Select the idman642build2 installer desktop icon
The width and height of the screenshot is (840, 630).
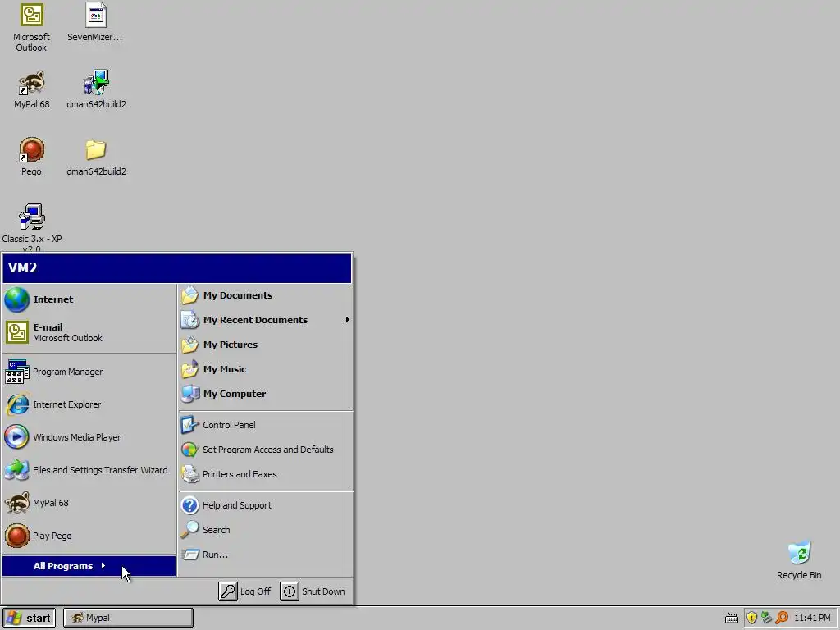[95, 89]
